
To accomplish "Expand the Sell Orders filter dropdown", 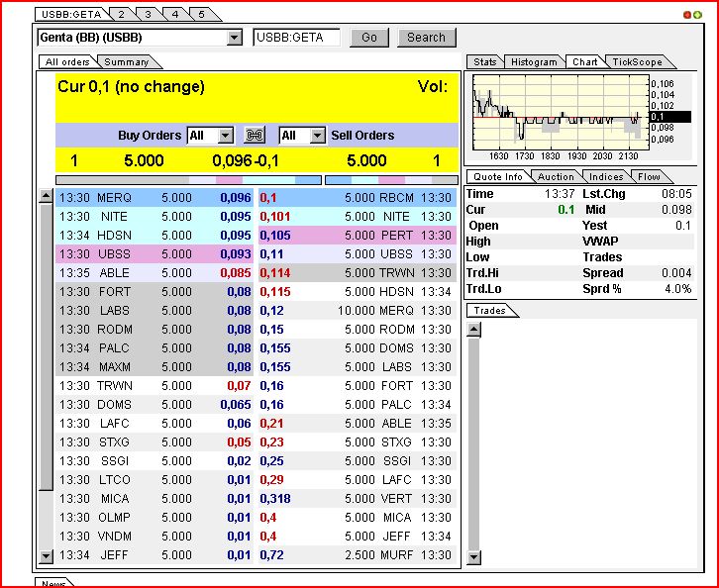I will [317, 136].
